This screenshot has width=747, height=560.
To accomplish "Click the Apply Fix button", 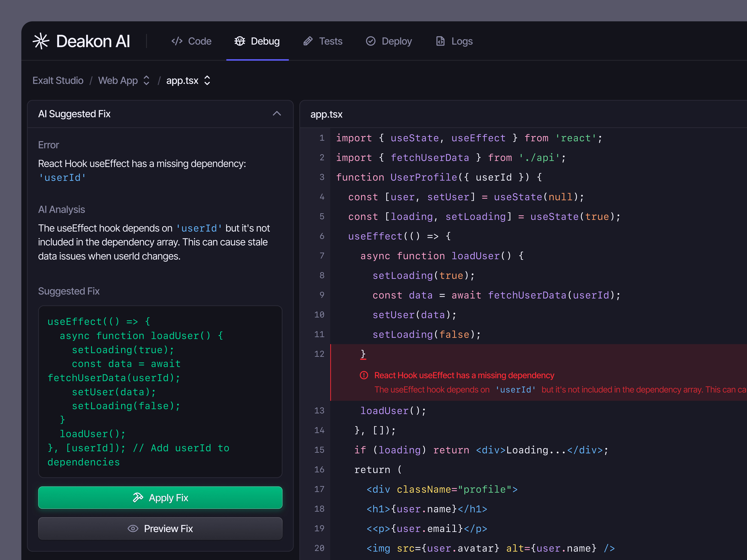I will click(160, 497).
